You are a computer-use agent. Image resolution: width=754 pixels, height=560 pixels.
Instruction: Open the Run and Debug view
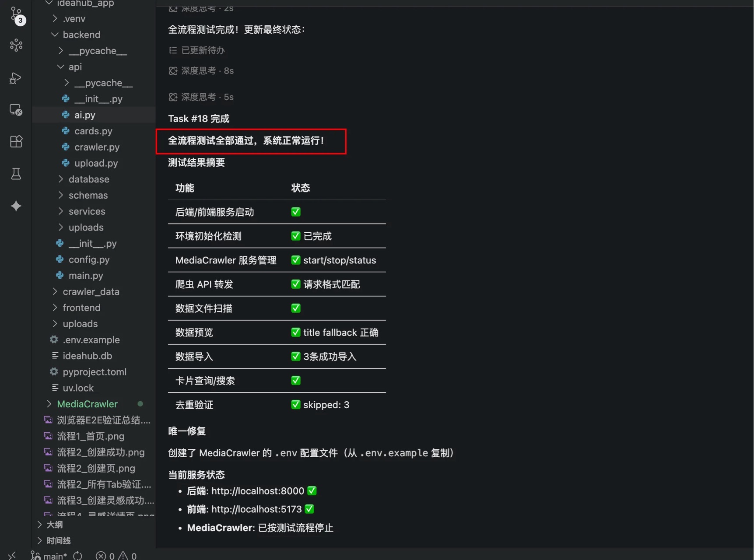pos(16,78)
